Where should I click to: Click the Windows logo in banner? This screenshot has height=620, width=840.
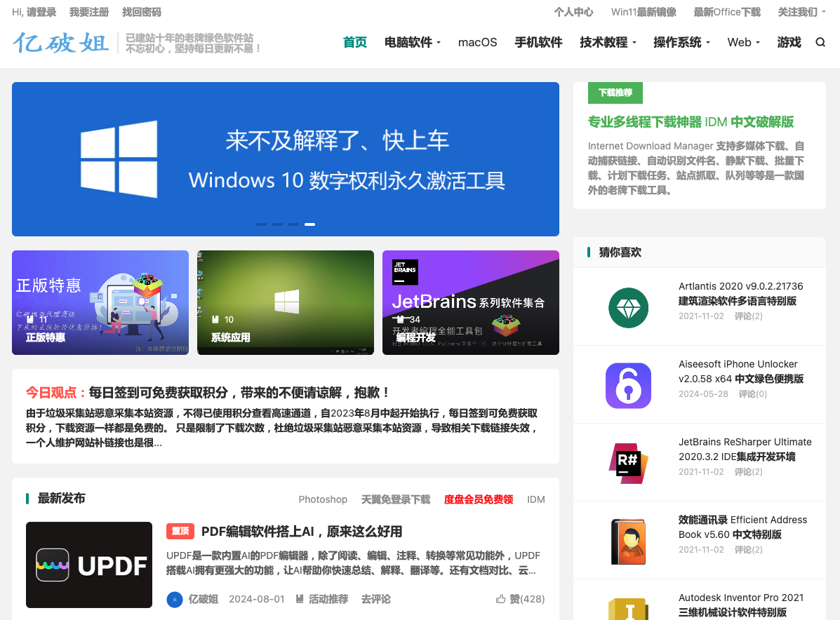[119, 159]
